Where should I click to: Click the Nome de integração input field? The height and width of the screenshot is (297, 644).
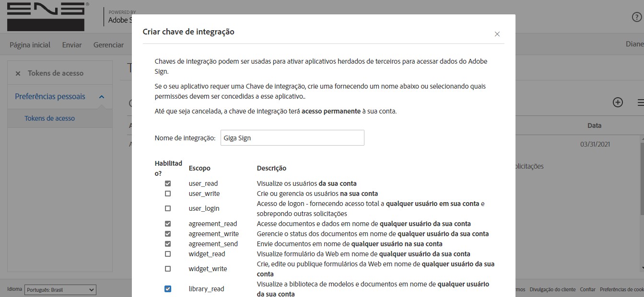293,138
